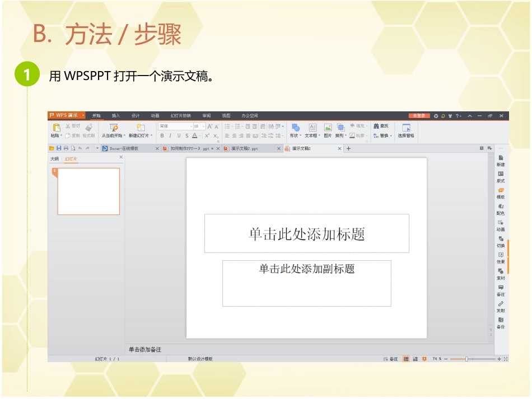
Task: Toggle Notes (备注) in status bar
Action: click(390, 359)
